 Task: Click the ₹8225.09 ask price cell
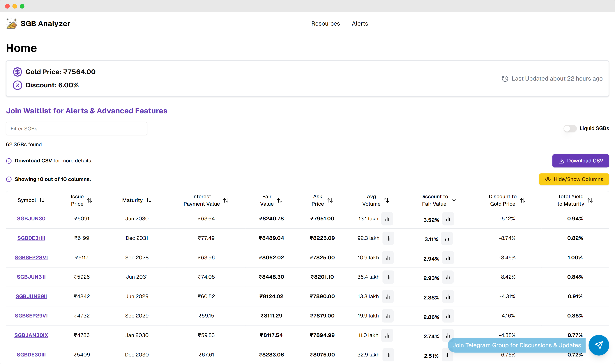(322, 238)
